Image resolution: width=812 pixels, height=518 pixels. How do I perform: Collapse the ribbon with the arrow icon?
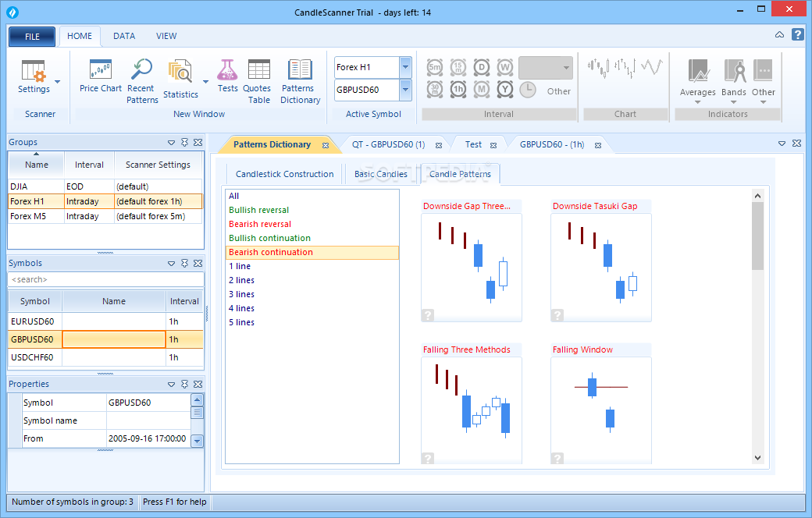point(779,34)
